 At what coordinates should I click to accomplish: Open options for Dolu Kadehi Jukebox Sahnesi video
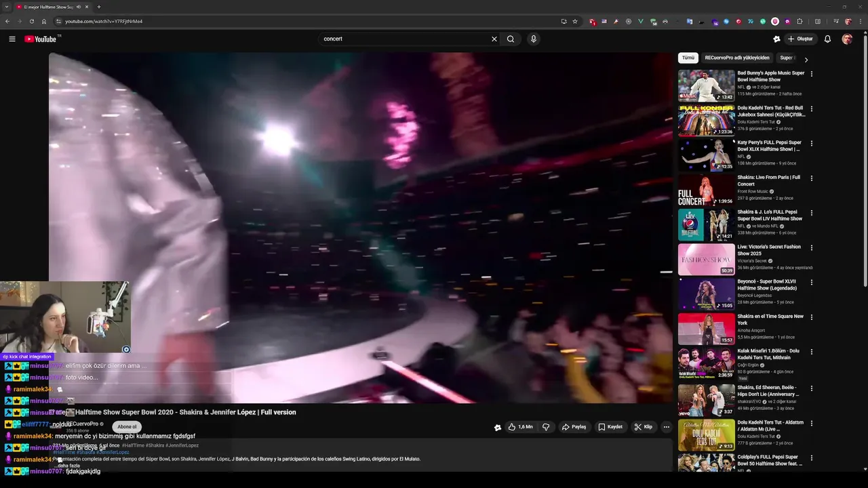click(812, 108)
